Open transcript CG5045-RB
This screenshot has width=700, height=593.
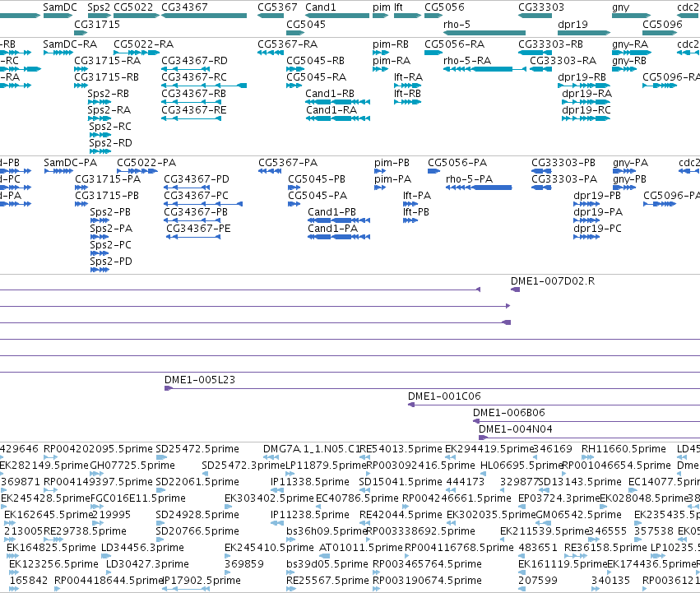click(x=315, y=61)
